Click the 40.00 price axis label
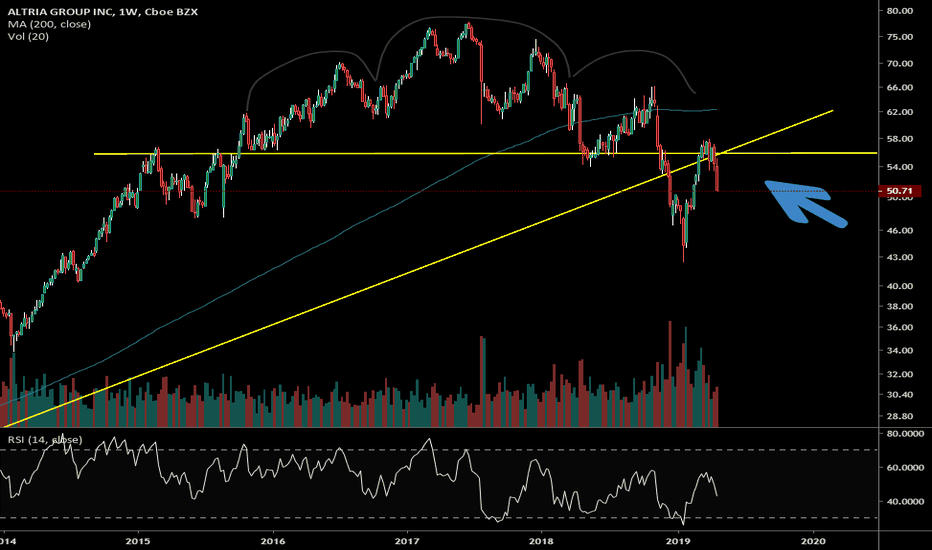Viewport: 932px width, 550px height. [x=899, y=286]
